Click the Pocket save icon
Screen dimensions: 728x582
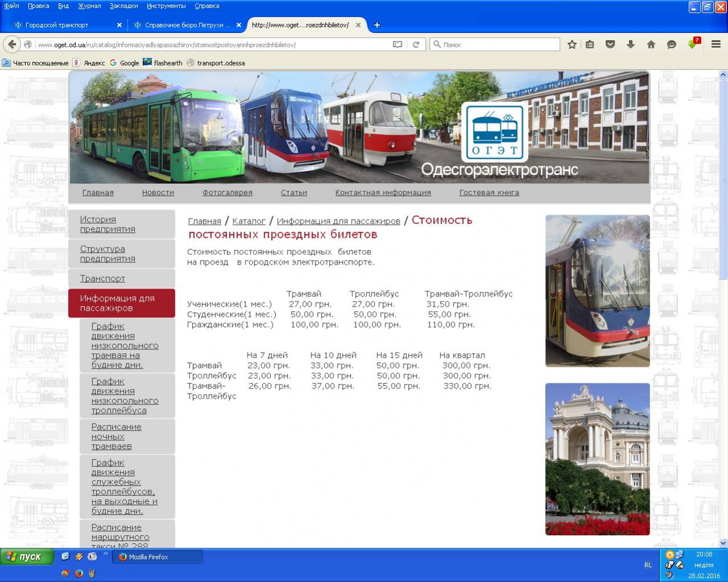tap(610, 44)
